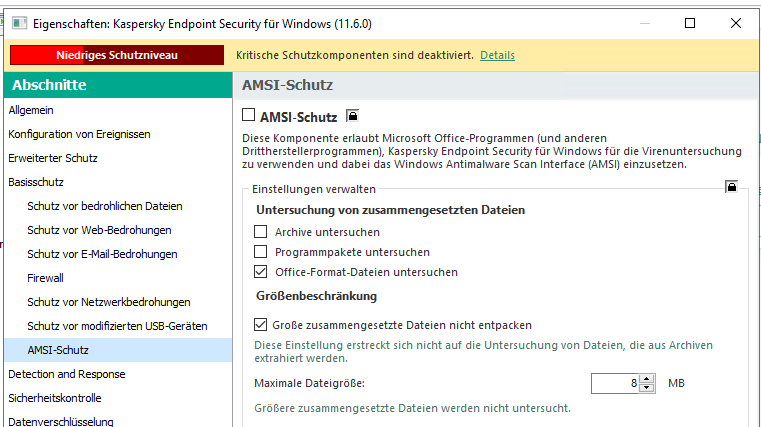Viewport: 761px width, 427px height.
Task: Click the Kaspersky window title icon
Action: click(19, 23)
